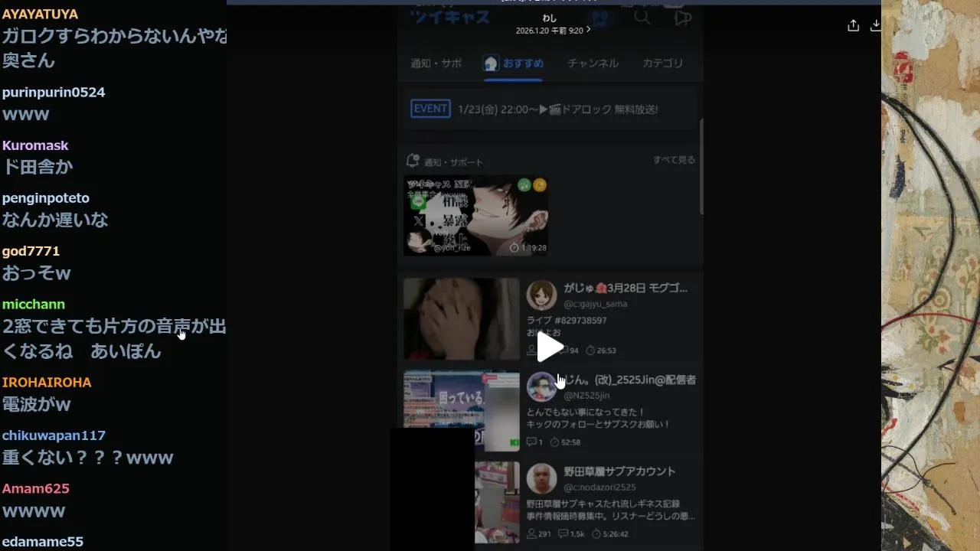Screen dimensions: 980x551
Task: Open the 1:19:28 notification stream thumbnail
Action: pos(475,216)
